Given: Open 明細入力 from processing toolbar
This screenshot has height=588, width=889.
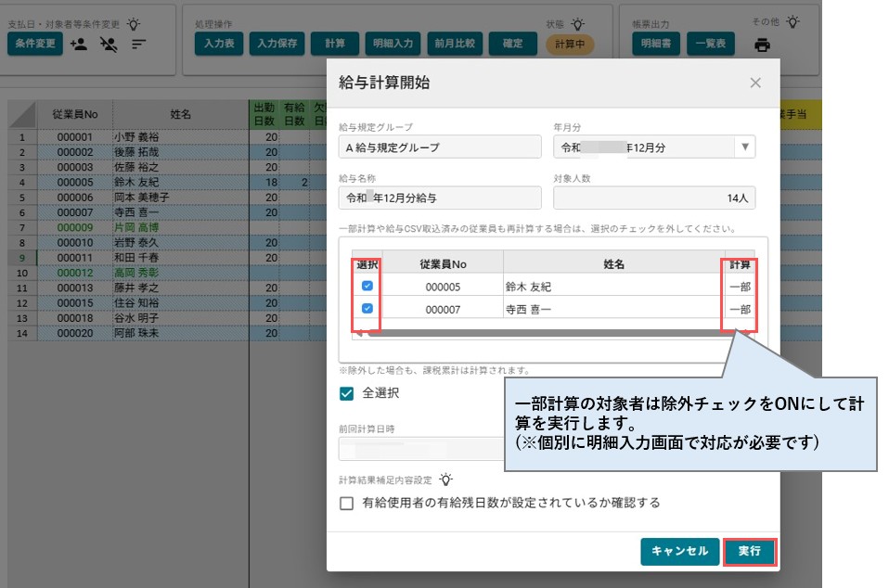Looking at the screenshot, I should pos(393,44).
